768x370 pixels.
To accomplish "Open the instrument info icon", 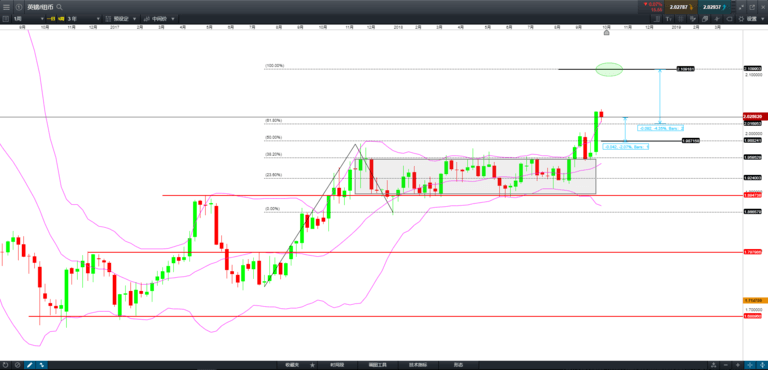I will click(x=19, y=7).
